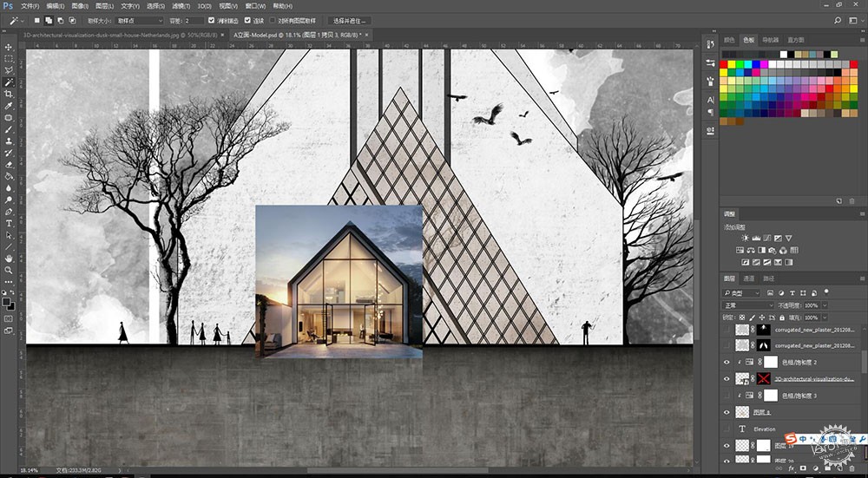Show the Elevation text layer

[x=727, y=429]
